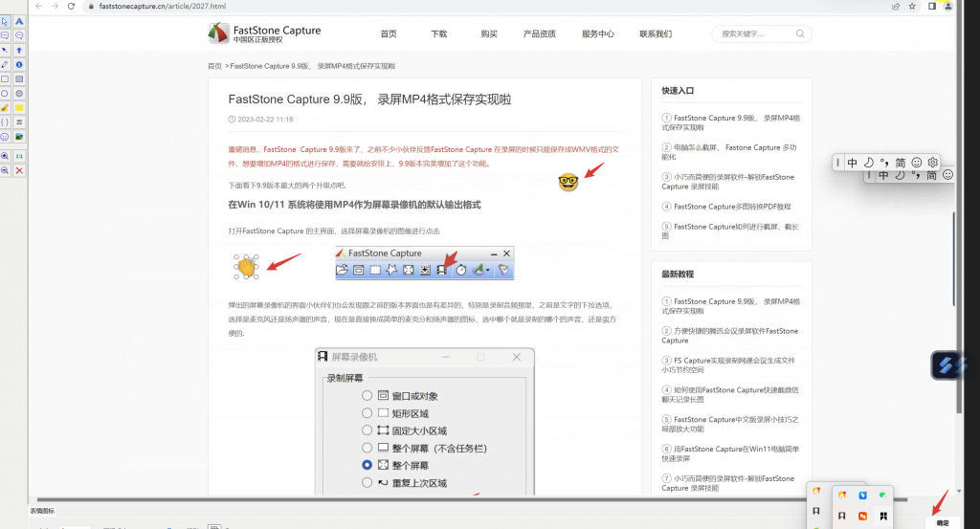This screenshot has height=529, width=980.
Task: Open the 产品资质 navigation item
Action: (x=540, y=33)
